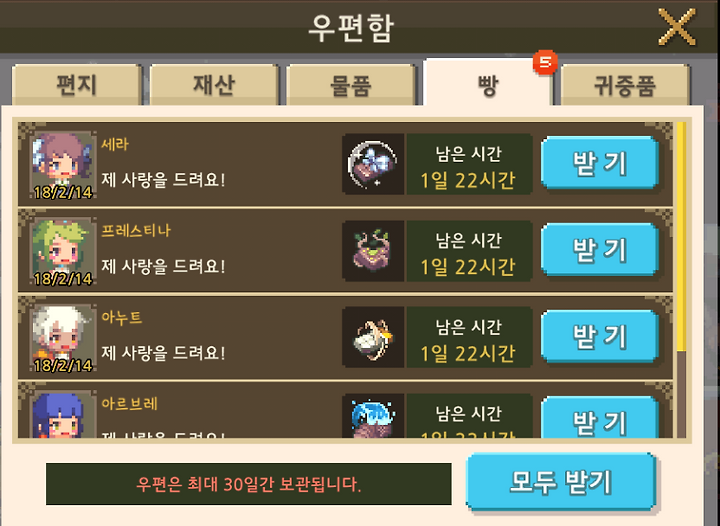This screenshot has width=720, height=526.
Task: Claim 아누트's item with 받기
Action: point(600,336)
